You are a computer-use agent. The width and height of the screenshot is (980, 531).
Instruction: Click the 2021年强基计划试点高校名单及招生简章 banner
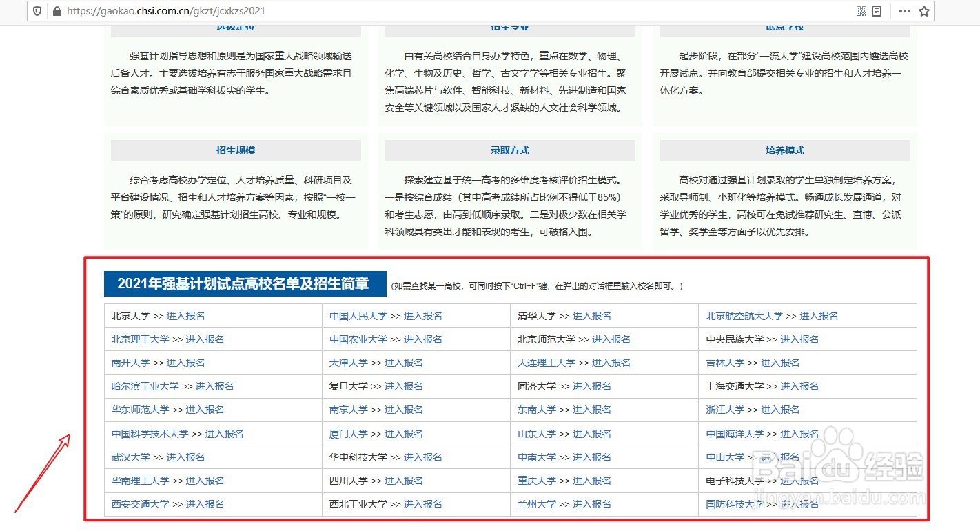pyautogui.click(x=245, y=283)
